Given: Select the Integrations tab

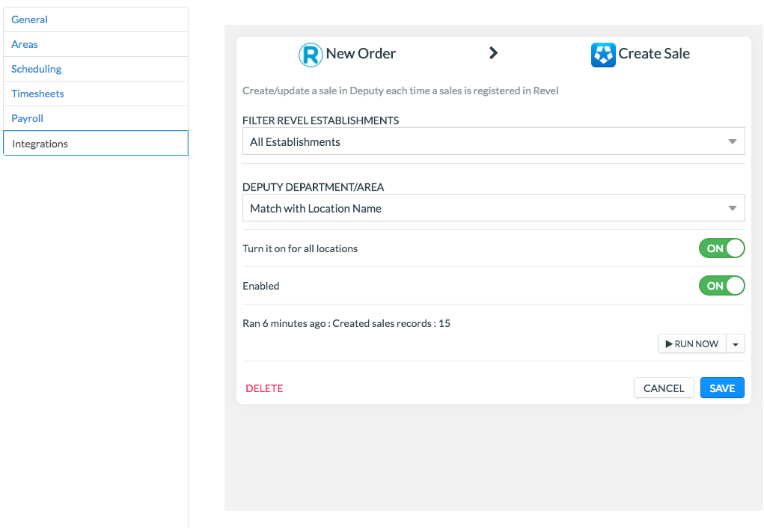Looking at the screenshot, I should pyautogui.click(x=96, y=143).
